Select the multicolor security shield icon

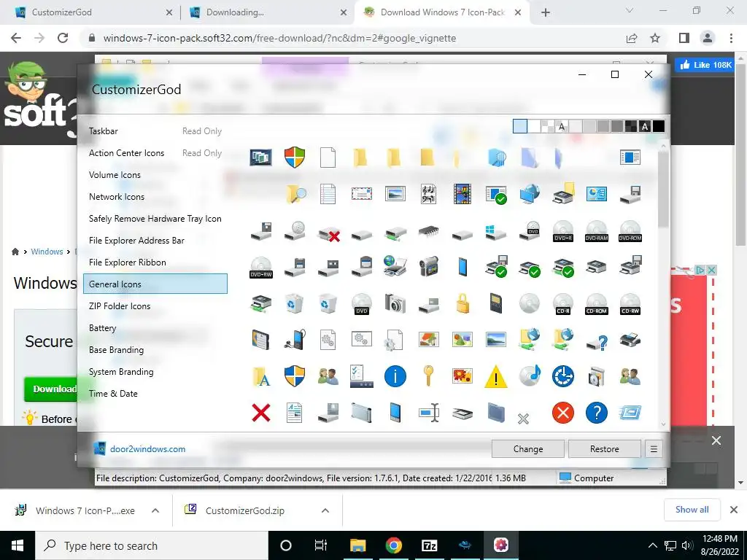[x=295, y=157]
